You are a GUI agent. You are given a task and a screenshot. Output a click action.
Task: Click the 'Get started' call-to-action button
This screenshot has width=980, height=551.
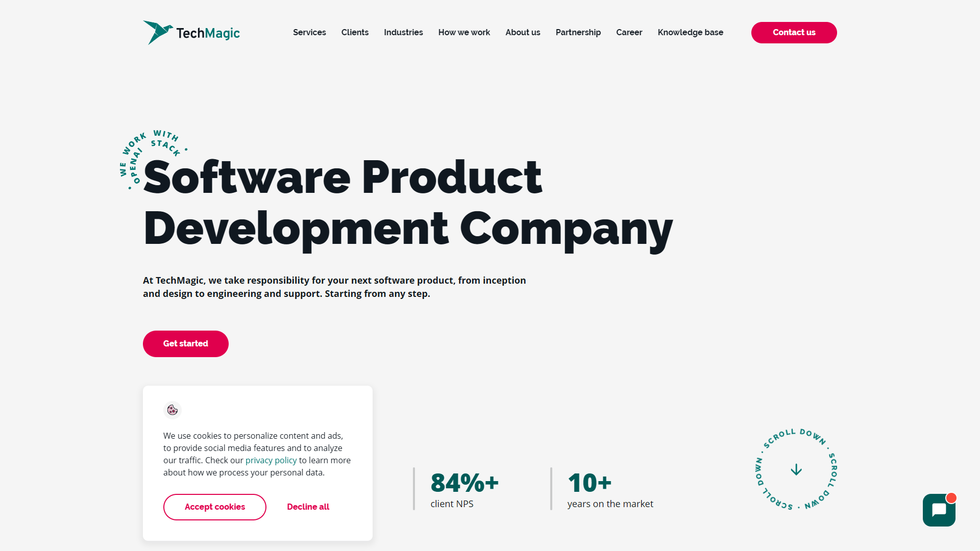(186, 343)
